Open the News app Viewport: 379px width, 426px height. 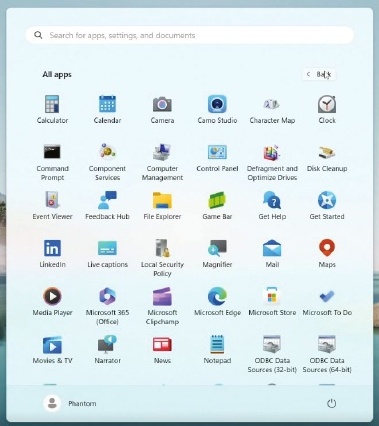pyautogui.click(x=162, y=349)
